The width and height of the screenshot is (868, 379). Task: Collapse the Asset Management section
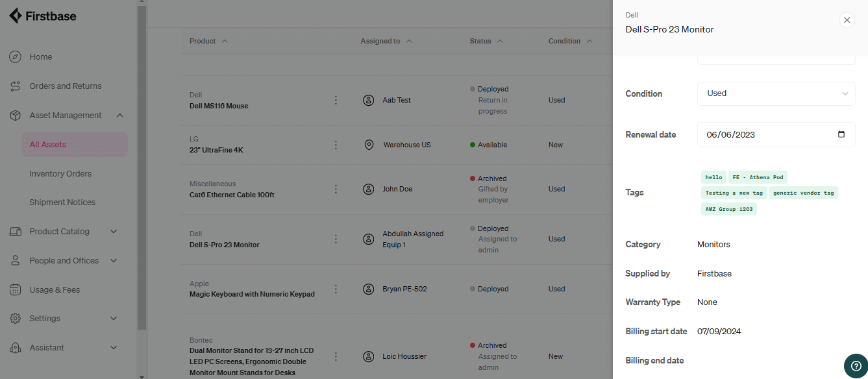[119, 116]
